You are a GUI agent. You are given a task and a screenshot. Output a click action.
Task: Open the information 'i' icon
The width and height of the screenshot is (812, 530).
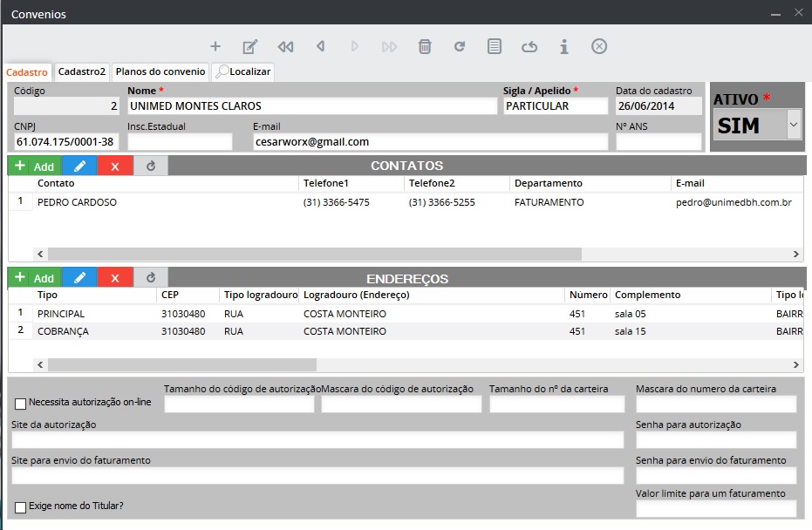(564, 46)
